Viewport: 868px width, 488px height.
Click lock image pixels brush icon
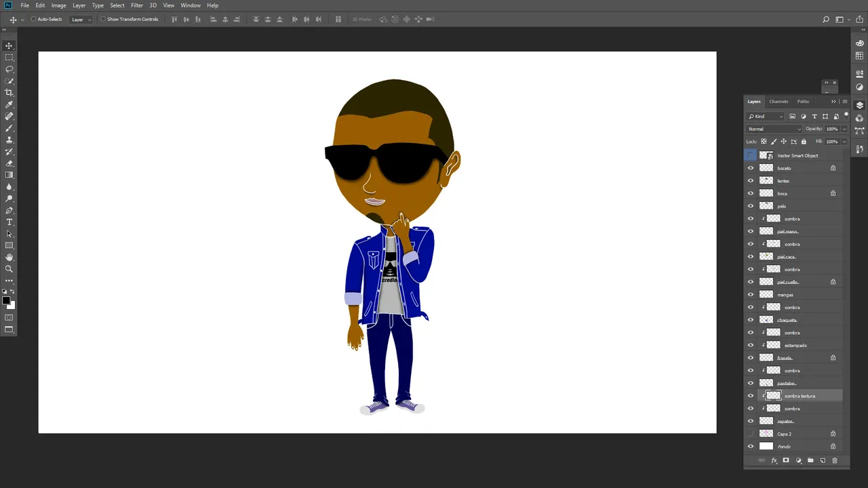(x=774, y=142)
